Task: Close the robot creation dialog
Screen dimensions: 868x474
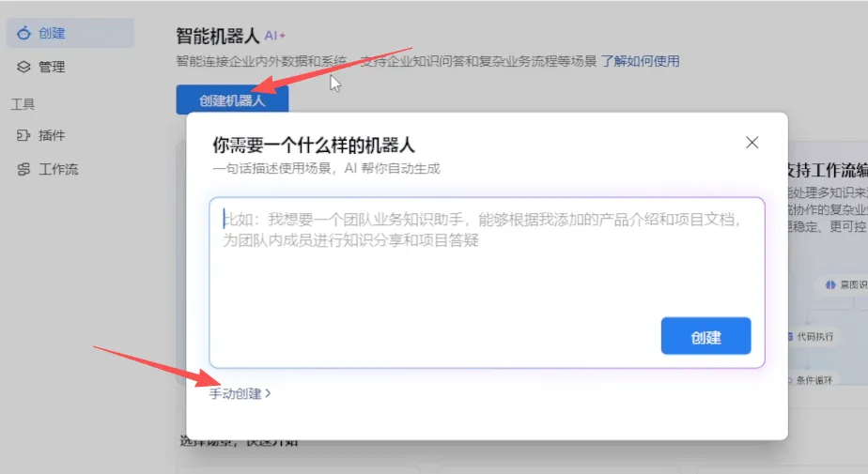Action: click(x=752, y=143)
